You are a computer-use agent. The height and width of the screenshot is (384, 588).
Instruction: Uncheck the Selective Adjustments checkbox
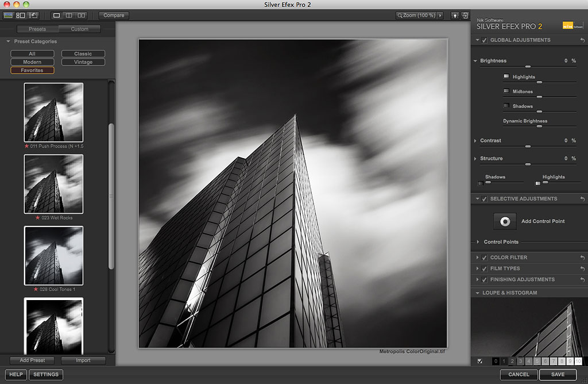pyautogui.click(x=485, y=199)
